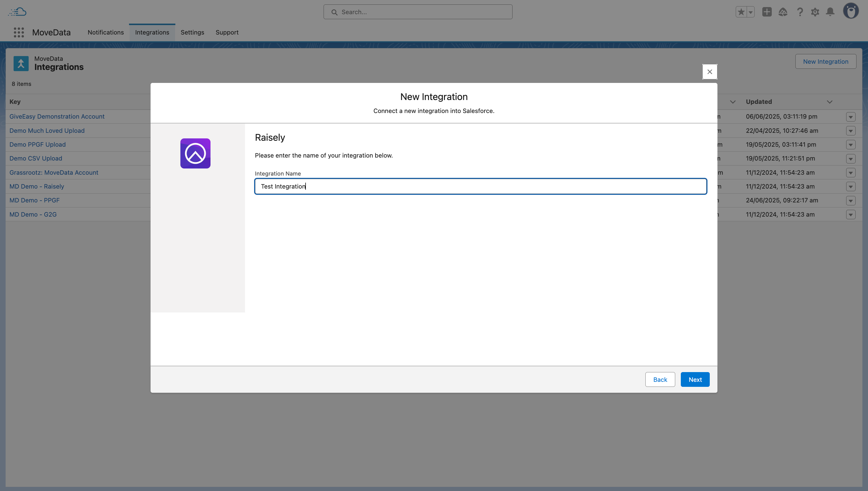Open the user profile avatar
Image resolution: width=868 pixels, height=491 pixels.
[x=851, y=12]
